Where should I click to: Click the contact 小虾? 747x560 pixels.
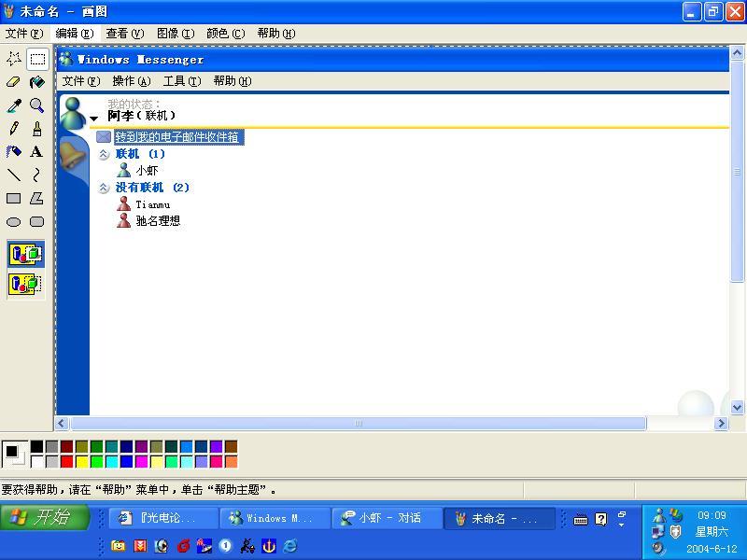click(147, 171)
